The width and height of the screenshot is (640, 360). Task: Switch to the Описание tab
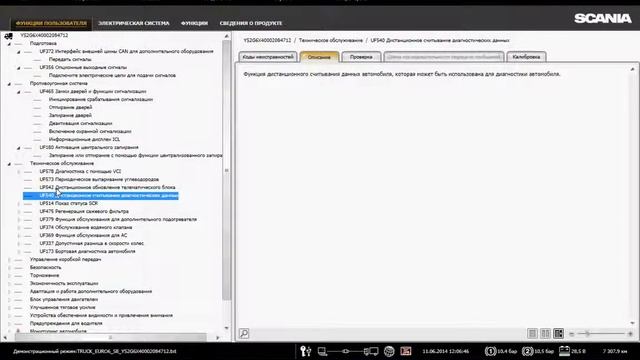pos(319,57)
